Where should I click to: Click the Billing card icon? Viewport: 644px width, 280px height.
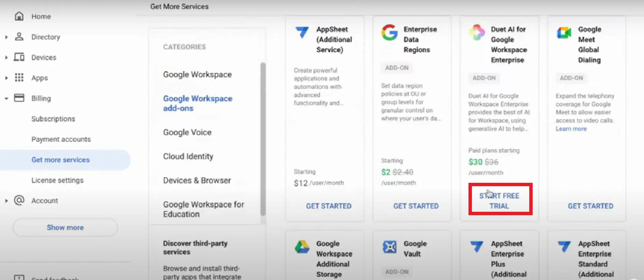click(19, 98)
